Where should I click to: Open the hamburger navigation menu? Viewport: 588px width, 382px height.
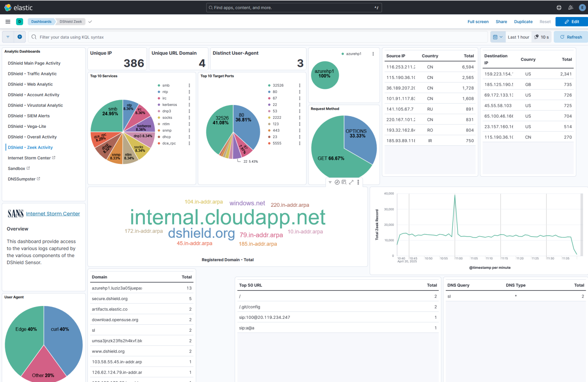(8, 22)
